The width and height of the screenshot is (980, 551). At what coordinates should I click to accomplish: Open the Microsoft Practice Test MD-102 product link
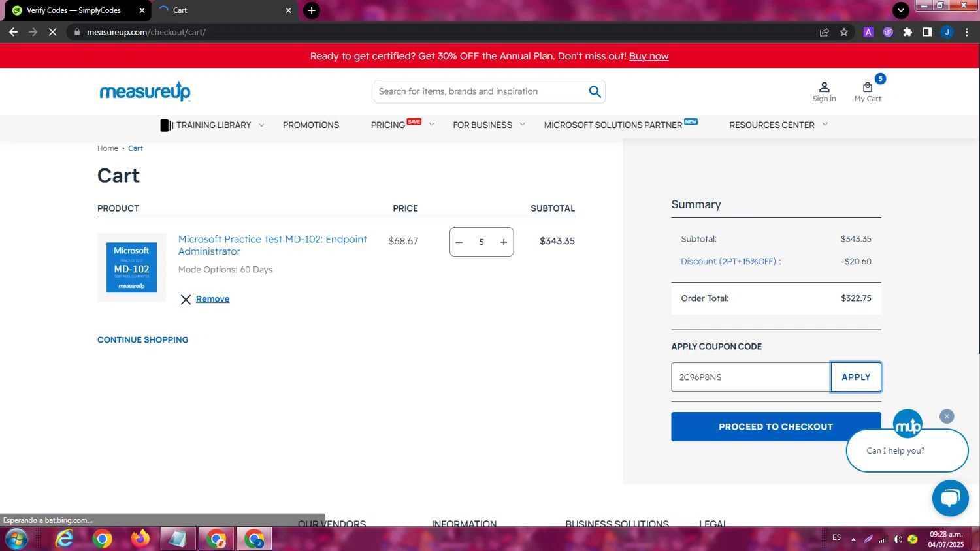click(272, 245)
